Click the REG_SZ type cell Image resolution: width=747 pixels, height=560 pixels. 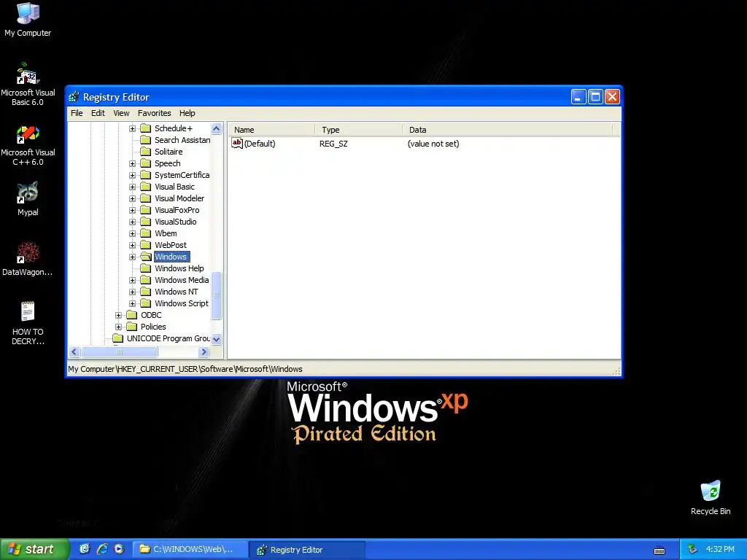(x=333, y=144)
